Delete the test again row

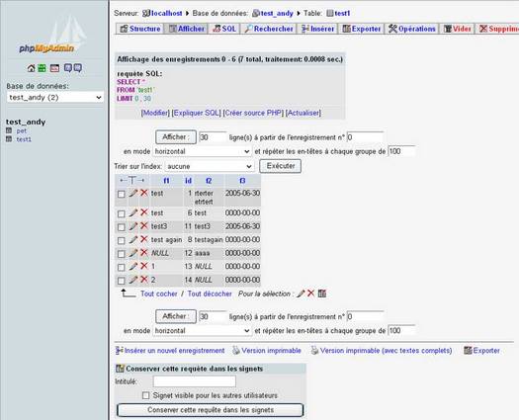click(x=144, y=239)
